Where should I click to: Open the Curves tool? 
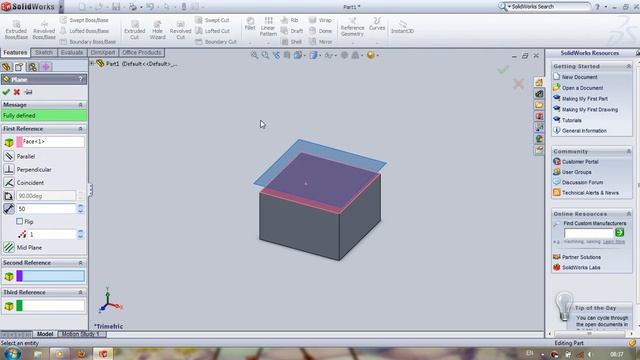[x=377, y=24]
